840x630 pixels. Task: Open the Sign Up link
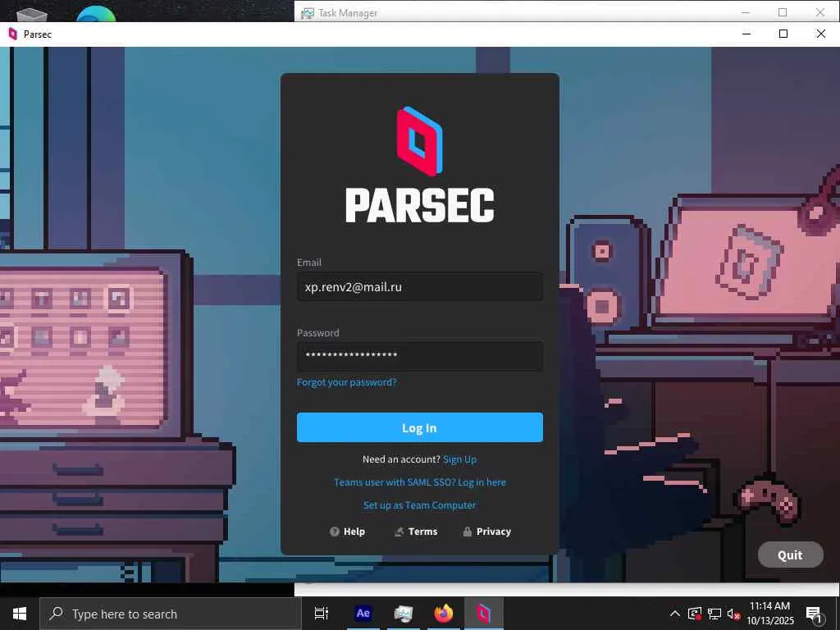coord(459,459)
